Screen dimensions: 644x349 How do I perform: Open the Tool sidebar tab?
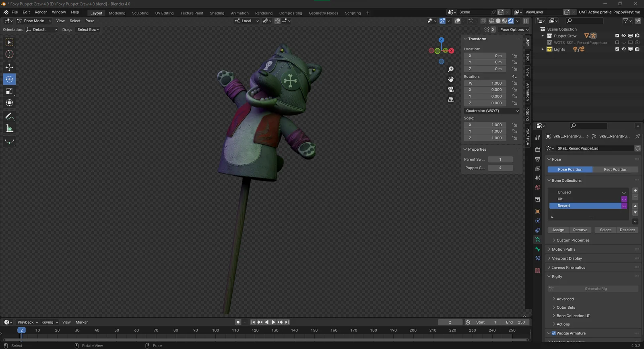pyautogui.click(x=528, y=58)
